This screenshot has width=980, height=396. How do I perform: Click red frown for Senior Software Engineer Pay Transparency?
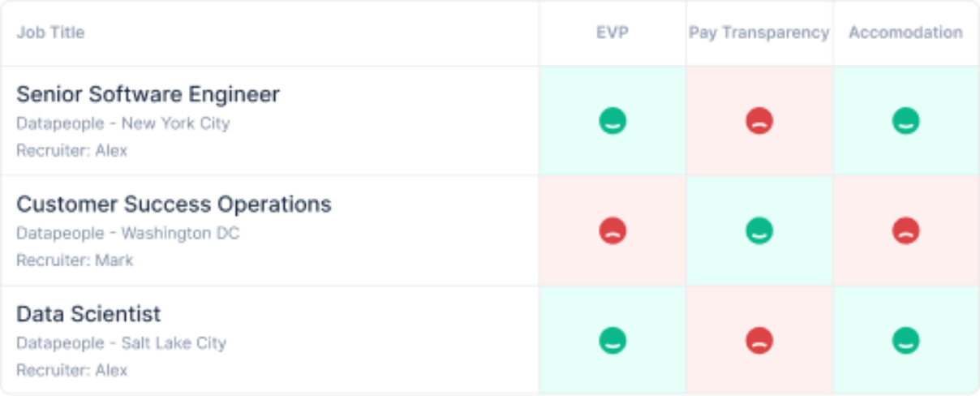pyautogui.click(x=759, y=122)
